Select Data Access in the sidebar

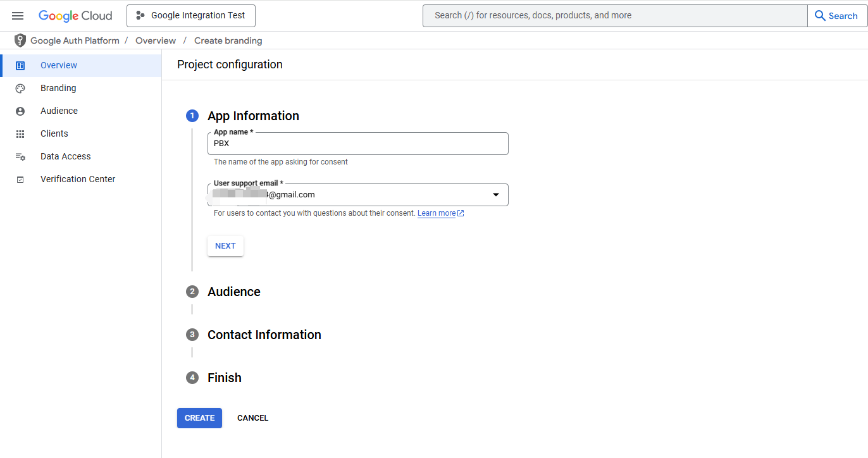[65, 157]
